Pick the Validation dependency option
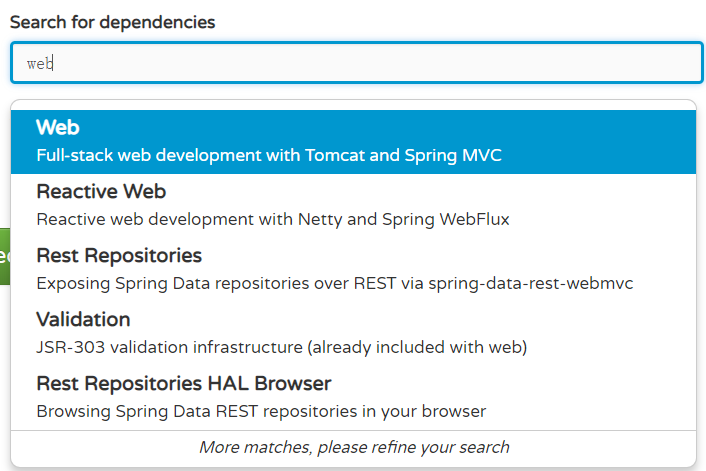 tap(352, 332)
